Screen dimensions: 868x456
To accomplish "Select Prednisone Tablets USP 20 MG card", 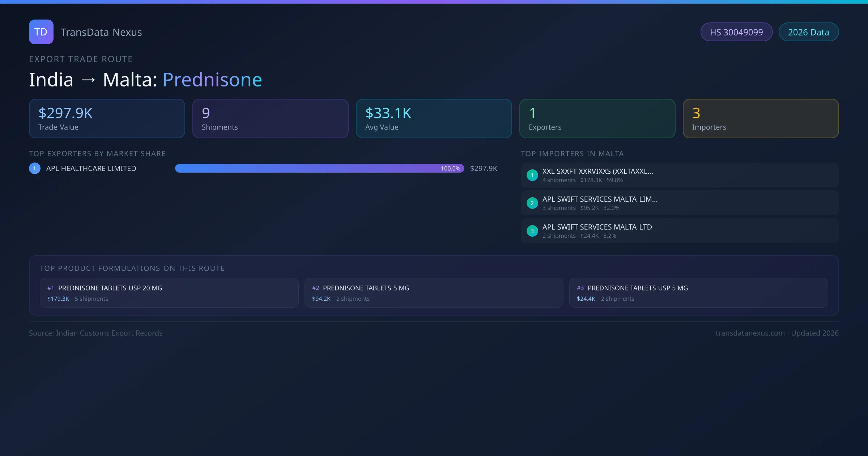I will click(x=169, y=293).
